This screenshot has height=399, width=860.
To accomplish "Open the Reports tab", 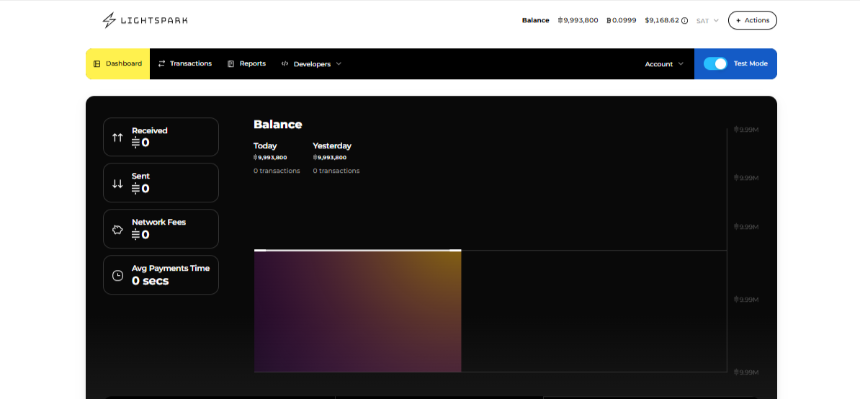I will (x=247, y=64).
